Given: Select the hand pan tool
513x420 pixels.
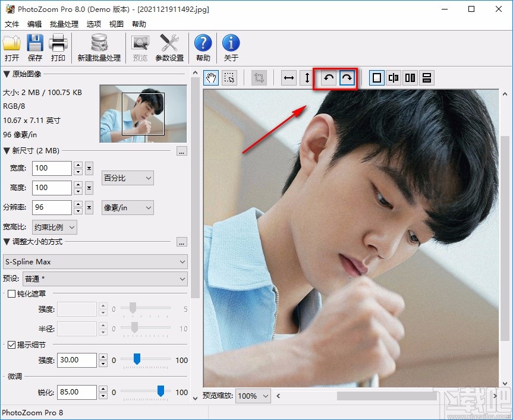Looking at the screenshot, I should pos(210,78).
